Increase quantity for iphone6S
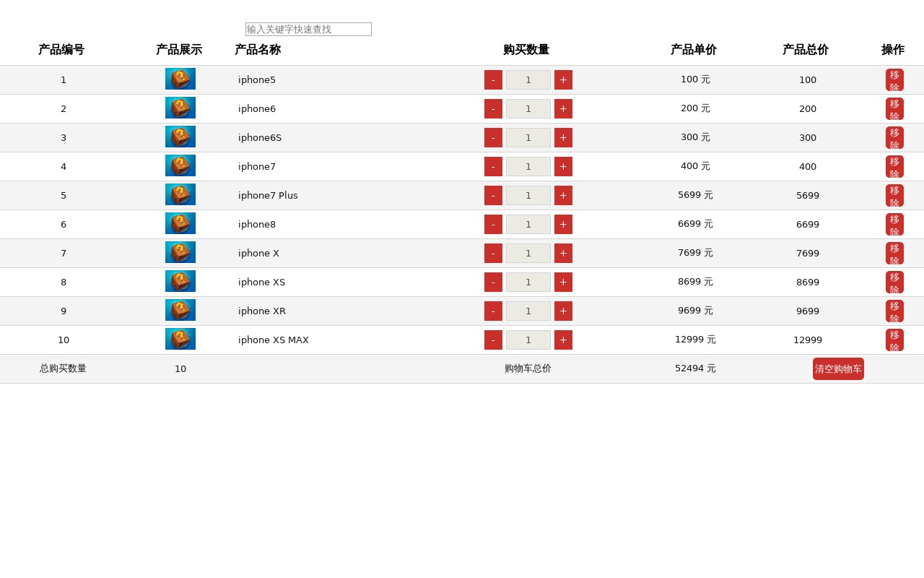Viewport: 924px width, 578px height. (563, 137)
